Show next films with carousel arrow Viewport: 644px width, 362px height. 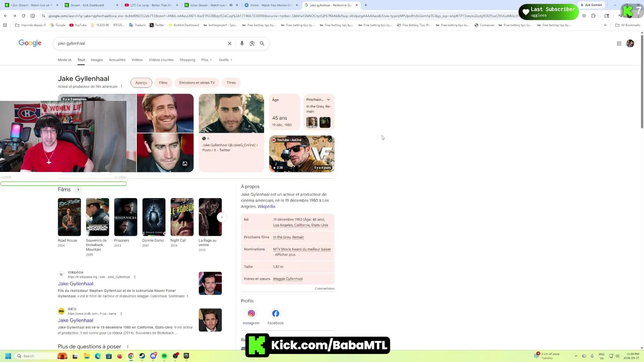pos(221,217)
